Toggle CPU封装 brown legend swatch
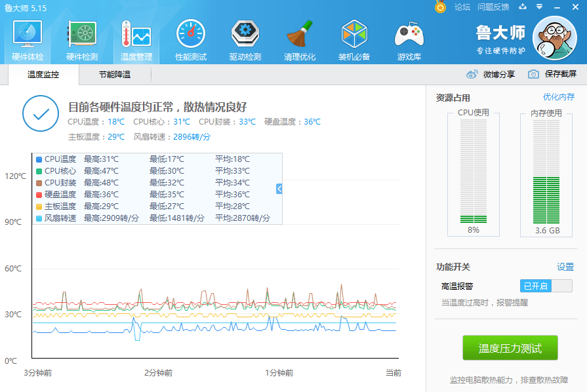The height and width of the screenshot is (392, 587). click(x=39, y=183)
